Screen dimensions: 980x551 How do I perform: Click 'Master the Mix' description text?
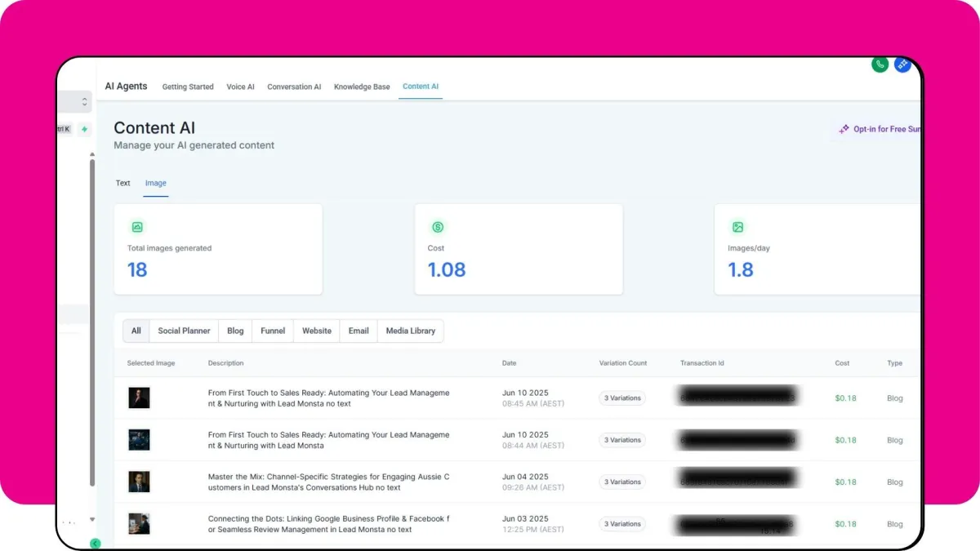[328, 482]
